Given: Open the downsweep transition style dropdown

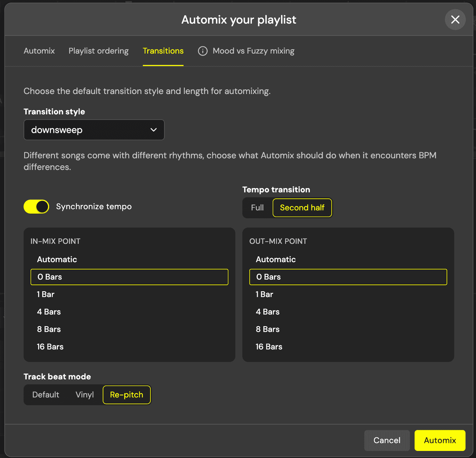Looking at the screenshot, I should tap(94, 130).
